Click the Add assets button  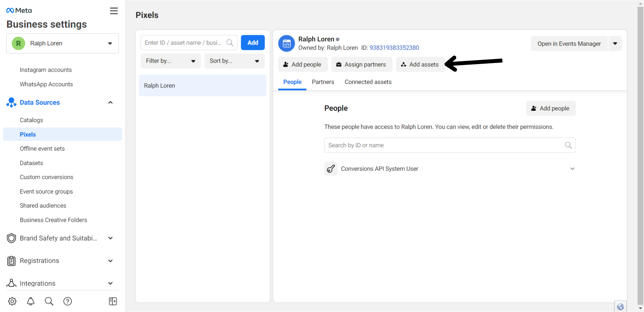click(x=420, y=64)
